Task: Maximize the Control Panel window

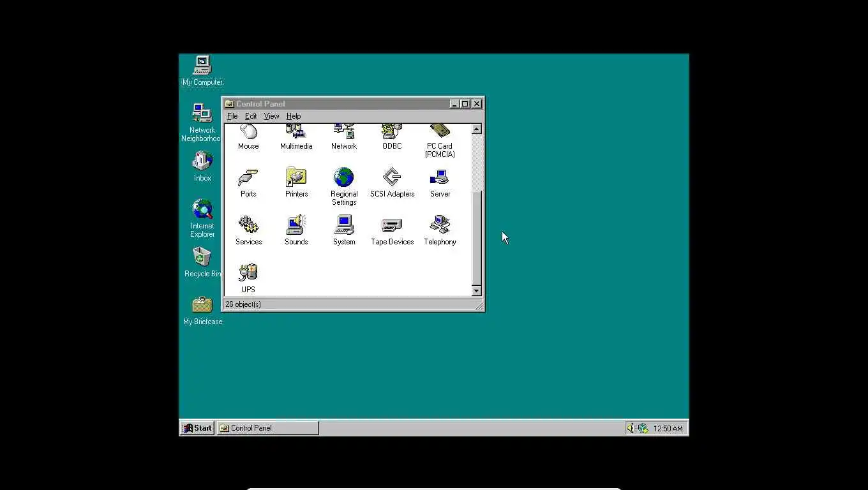Action: [x=465, y=104]
